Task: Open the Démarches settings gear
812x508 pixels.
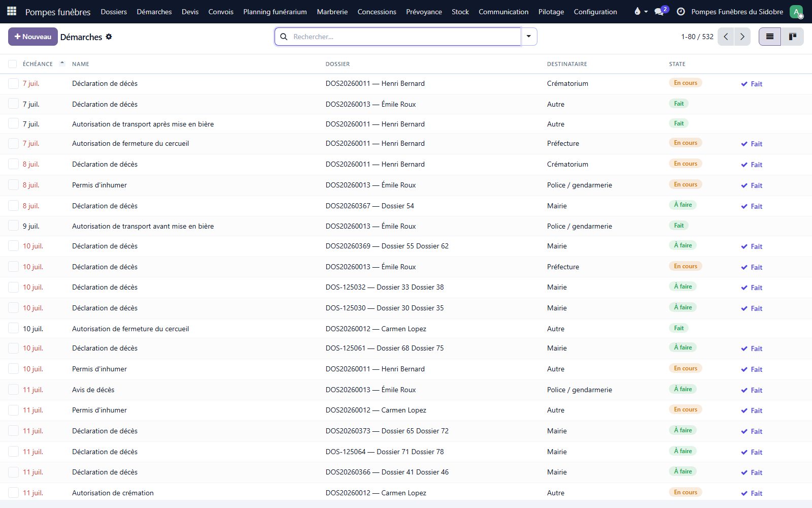Action: (109, 37)
